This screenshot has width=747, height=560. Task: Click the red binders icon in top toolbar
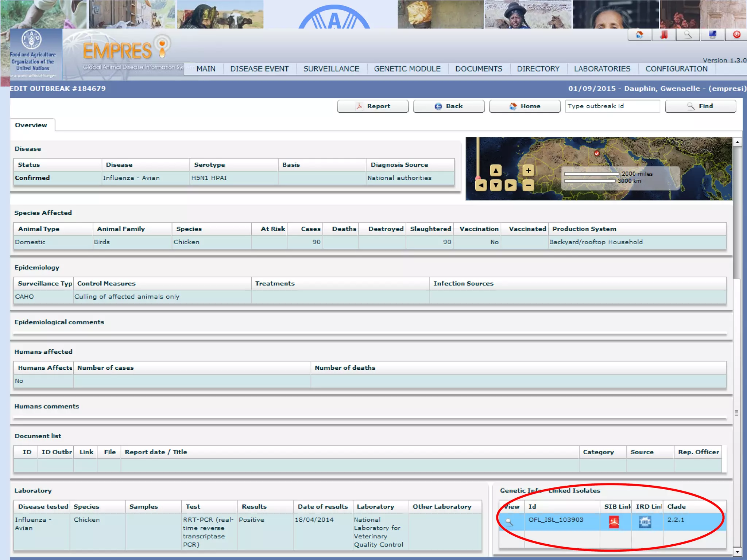(x=664, y=35)
